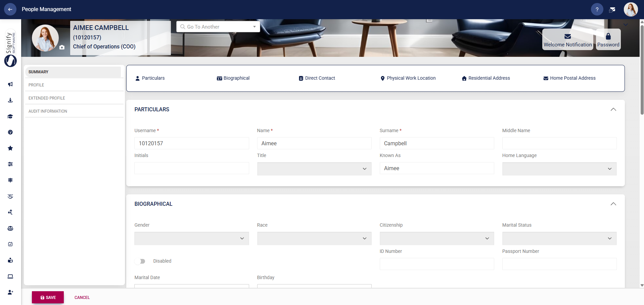Click the camera icon on Aimee's profile photo
The width and height of the screenshot is (644, 305).
pos(62,48)
